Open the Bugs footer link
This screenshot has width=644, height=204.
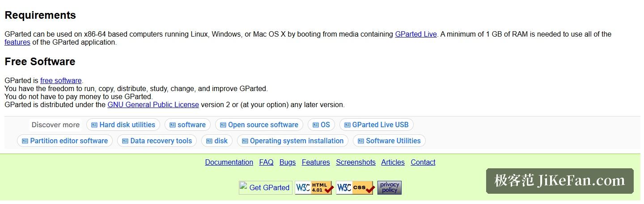pyautogui.click(x=288, y=162)
